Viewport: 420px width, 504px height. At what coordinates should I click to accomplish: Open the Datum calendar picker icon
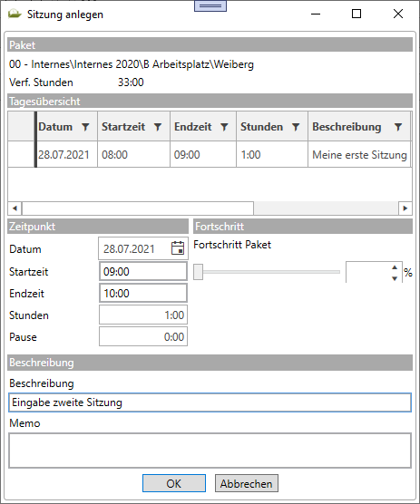pos(178,248)
